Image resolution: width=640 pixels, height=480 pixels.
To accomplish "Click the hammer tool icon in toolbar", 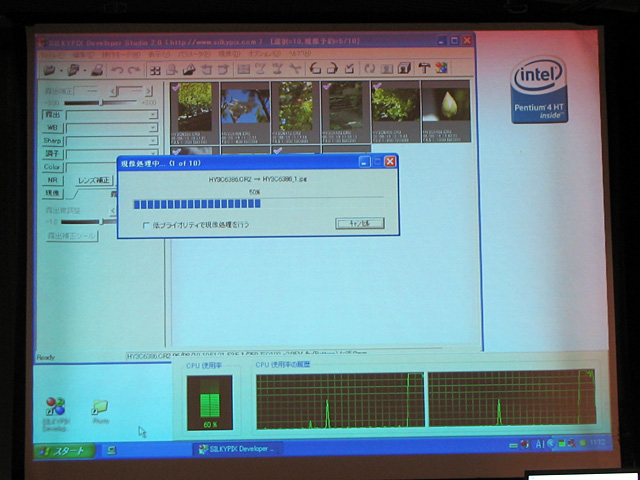I will (x=423, y=68).
